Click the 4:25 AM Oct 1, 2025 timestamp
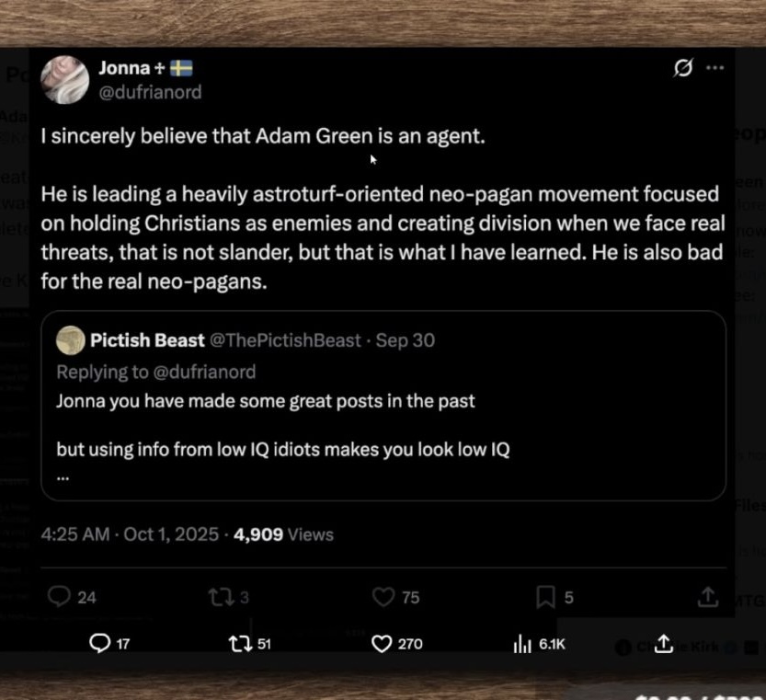 click(130, 534)
